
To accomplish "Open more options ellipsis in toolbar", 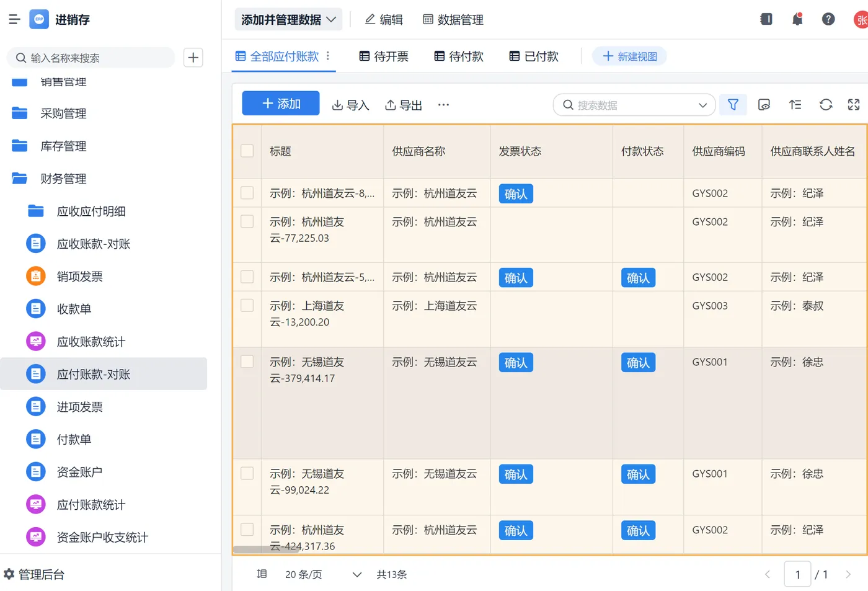I will [x=443, y=105].
